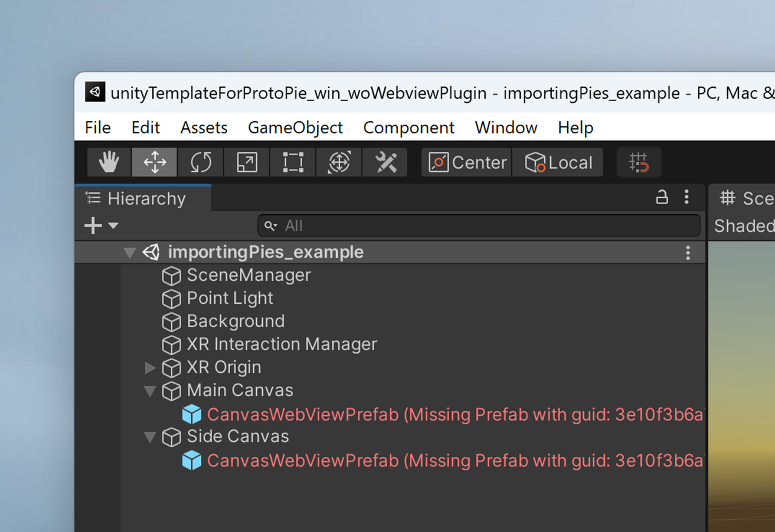Image resolution: width=775 pixels, height=532 pixels.
Task: Lock the Hierarchy panel
Action: [x=662, y=197]
